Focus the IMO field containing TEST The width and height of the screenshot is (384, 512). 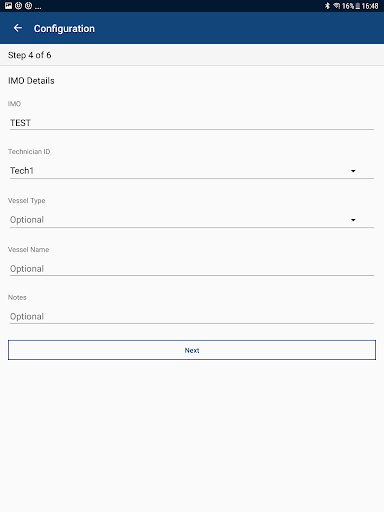(192, 123)
